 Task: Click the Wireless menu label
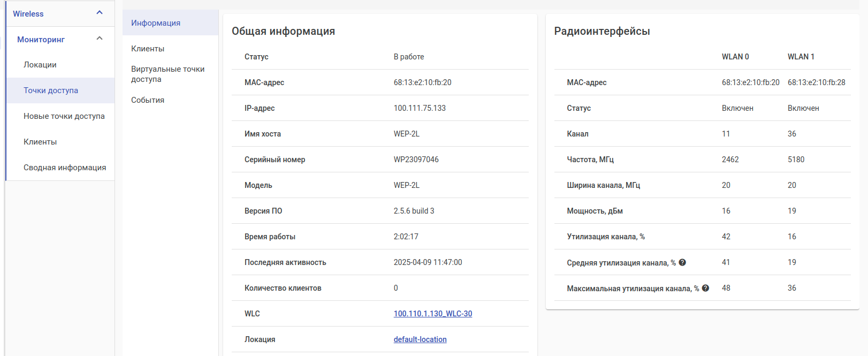click(28, 14)
